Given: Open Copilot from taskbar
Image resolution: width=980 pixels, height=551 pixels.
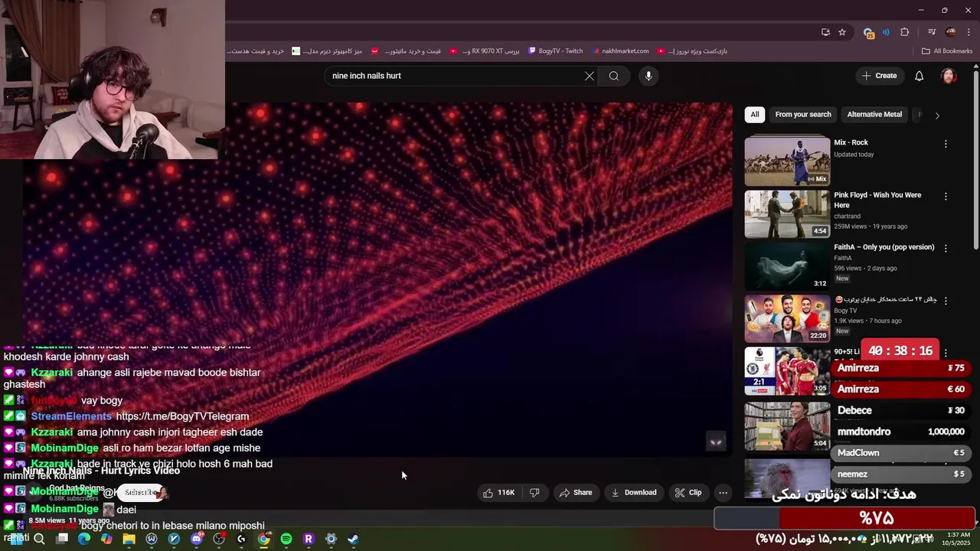Looking at the screenshot, I should (106, 539).
